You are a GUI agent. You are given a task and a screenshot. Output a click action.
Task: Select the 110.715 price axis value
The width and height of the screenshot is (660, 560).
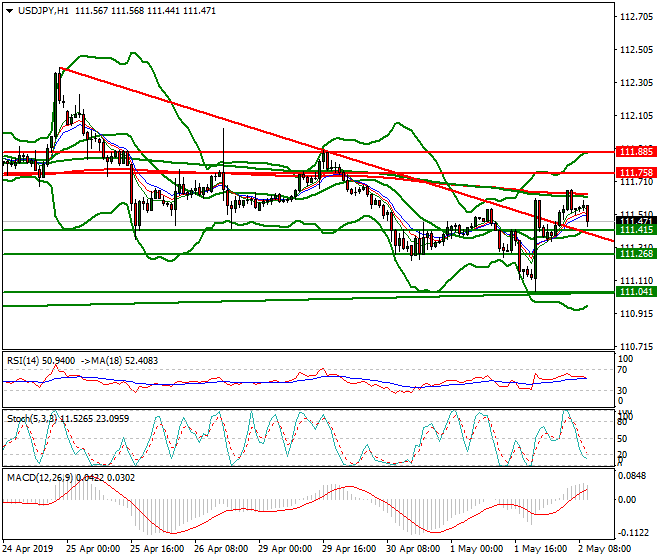[636, 347]
